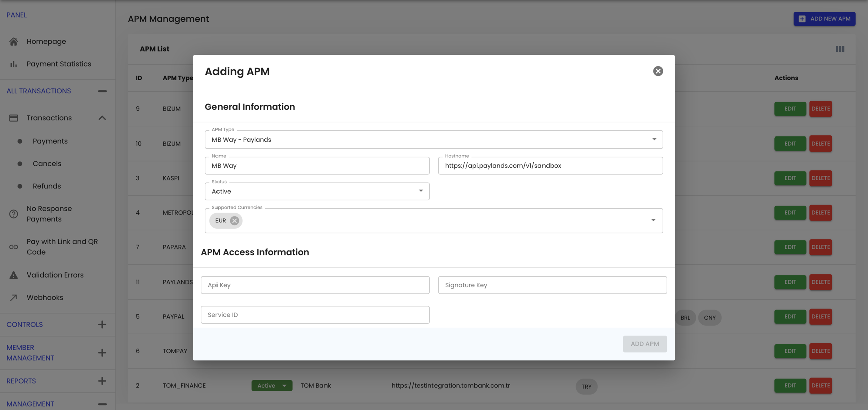Click the Name field containing MB Way
868x410 pixels.
coord(317,166)
